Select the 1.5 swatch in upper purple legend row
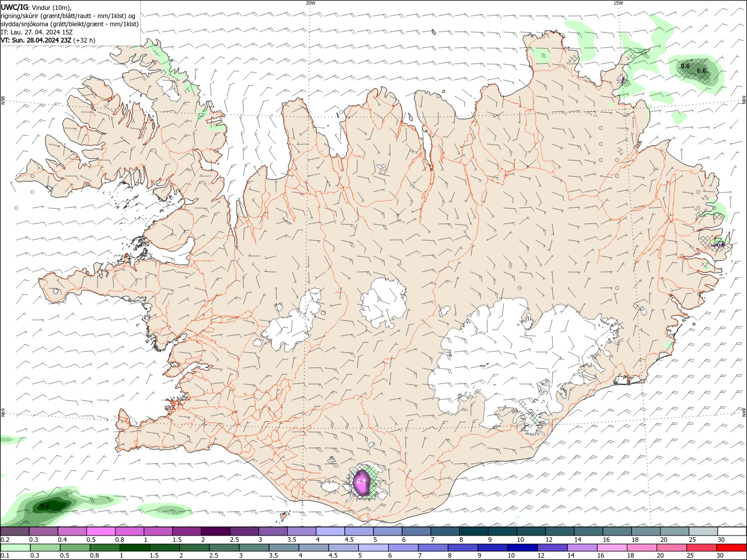 187,531
